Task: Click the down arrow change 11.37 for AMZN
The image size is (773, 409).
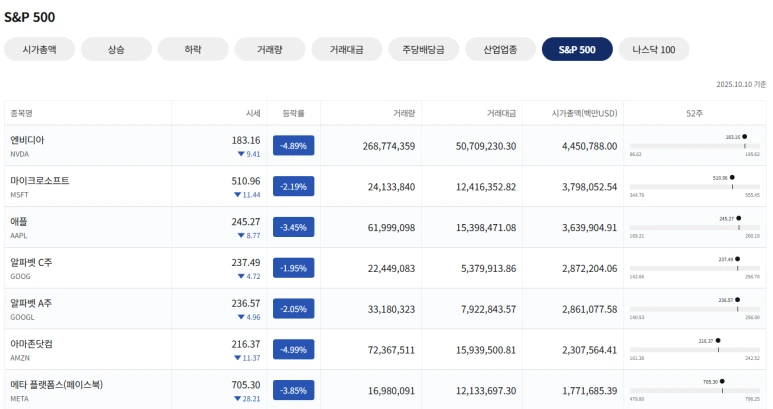Action: (x=247, y=358)
